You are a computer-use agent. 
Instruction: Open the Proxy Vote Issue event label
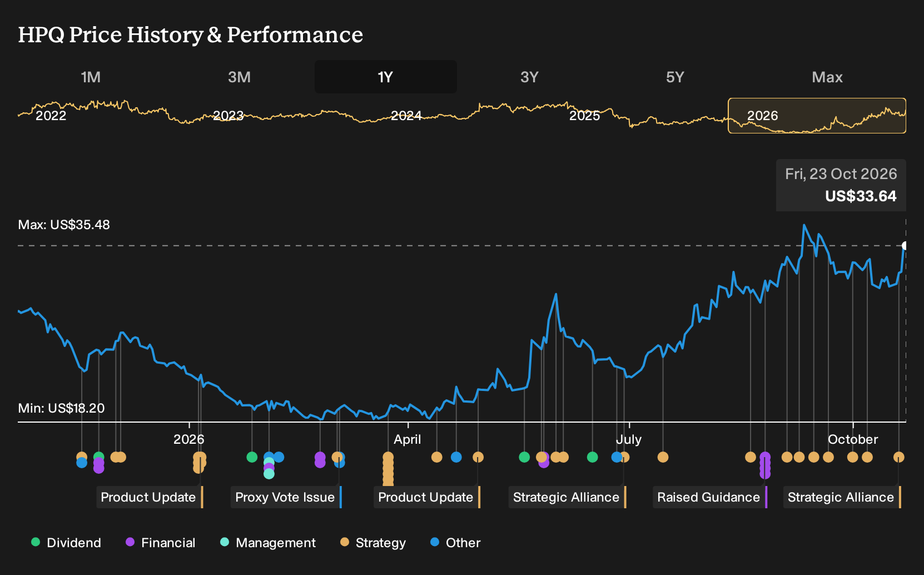286,497
